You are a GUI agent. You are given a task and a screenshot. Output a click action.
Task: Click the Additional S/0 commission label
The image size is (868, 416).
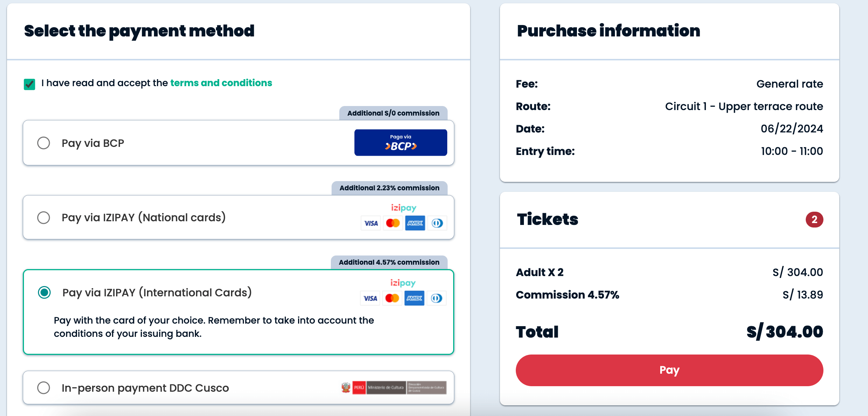[393, 113]
